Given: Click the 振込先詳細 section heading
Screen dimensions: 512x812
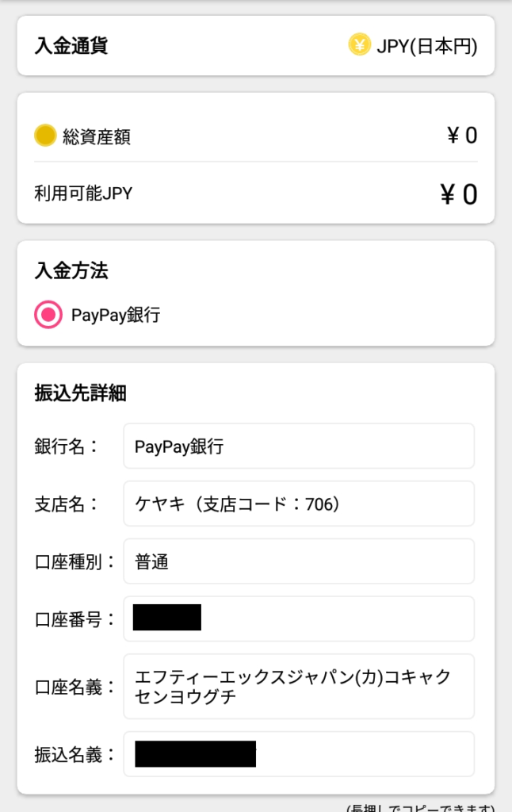Looking at the screenshot, I should [80, 393].
